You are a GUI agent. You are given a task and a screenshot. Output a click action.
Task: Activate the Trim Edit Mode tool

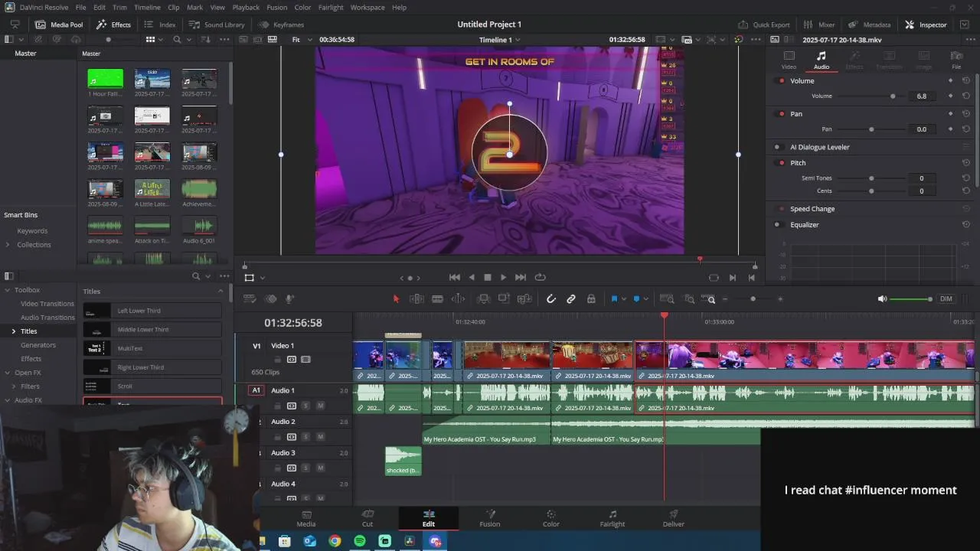416,299
